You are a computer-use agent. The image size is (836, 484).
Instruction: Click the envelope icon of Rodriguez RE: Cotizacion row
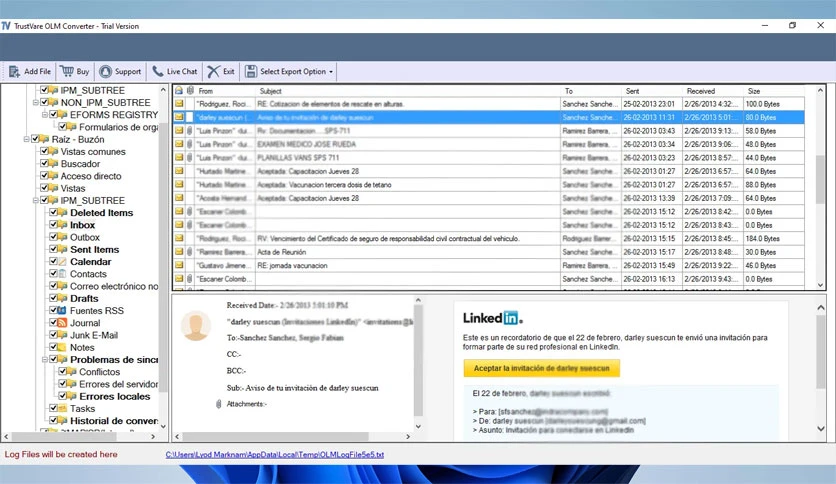click(179, 103)
